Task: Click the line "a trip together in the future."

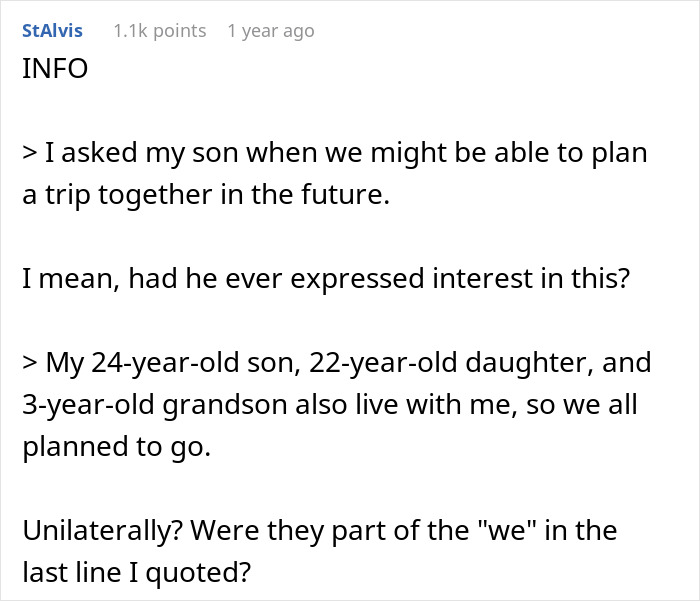Action: pyautogui.click(x=205, y=194)
